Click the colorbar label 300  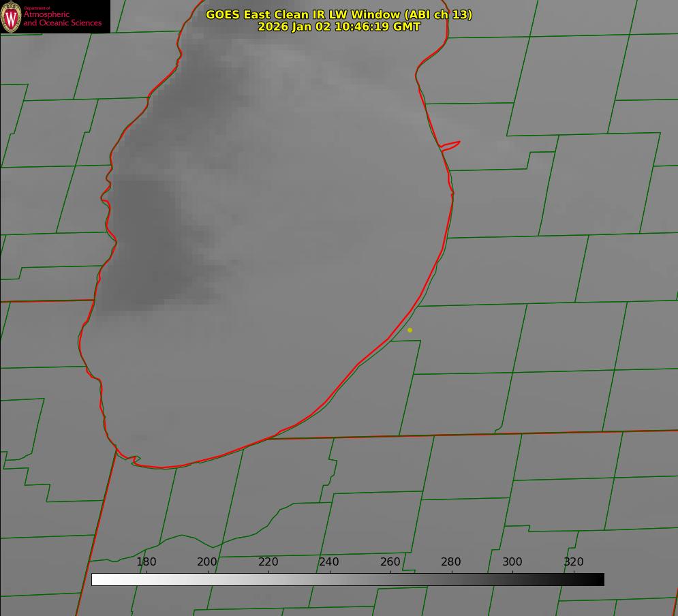click(x=512, y=561)
